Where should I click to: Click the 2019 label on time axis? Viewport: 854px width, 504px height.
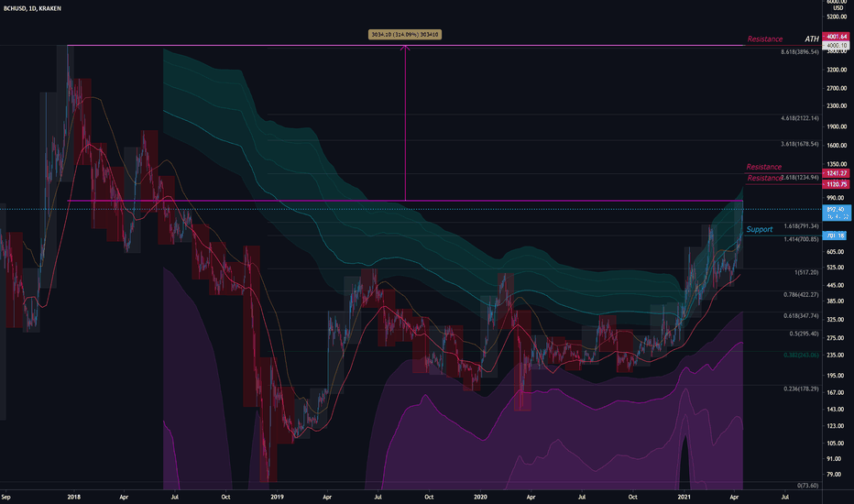pos(277,497)
